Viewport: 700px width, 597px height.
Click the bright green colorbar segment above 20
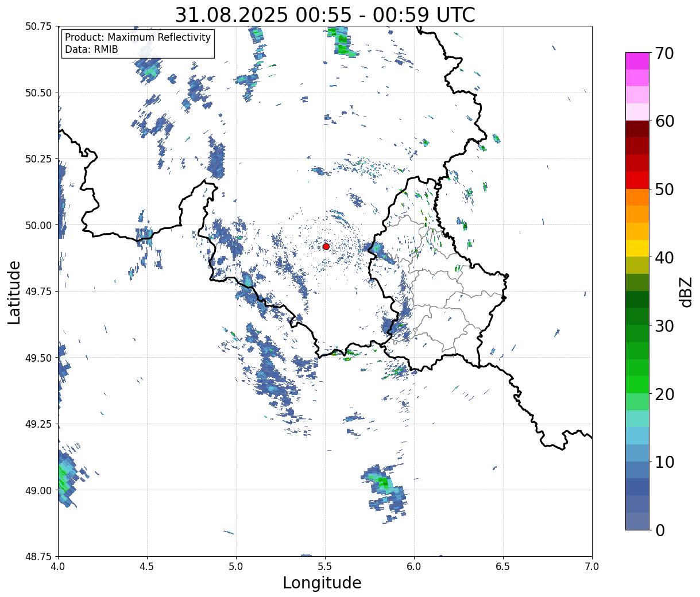click(x=637, y=385)
